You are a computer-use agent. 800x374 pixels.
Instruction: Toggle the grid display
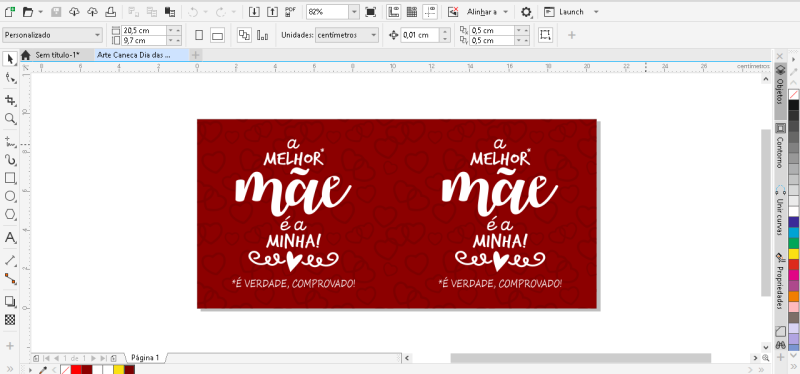[411, 11]
